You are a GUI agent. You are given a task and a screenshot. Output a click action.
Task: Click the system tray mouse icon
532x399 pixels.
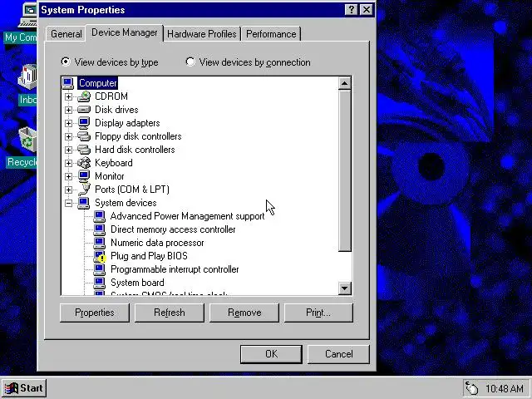472,388
